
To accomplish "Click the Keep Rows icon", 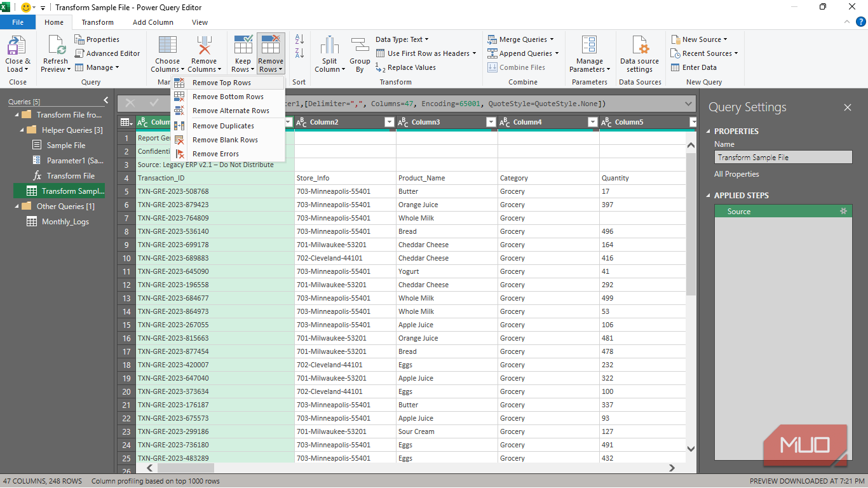I will pyautogui.click(x=243, y=46).
